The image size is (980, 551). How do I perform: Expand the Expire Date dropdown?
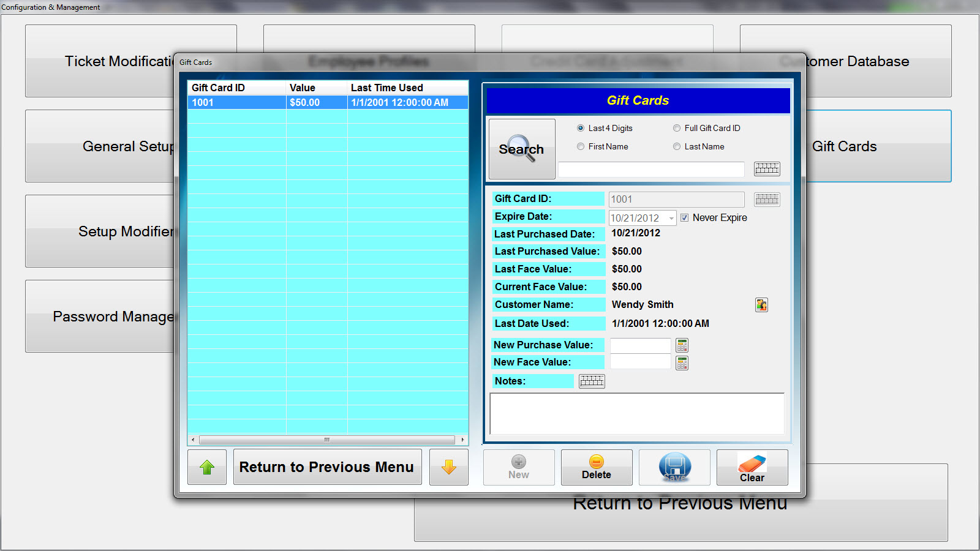click(x=671, y=218)
